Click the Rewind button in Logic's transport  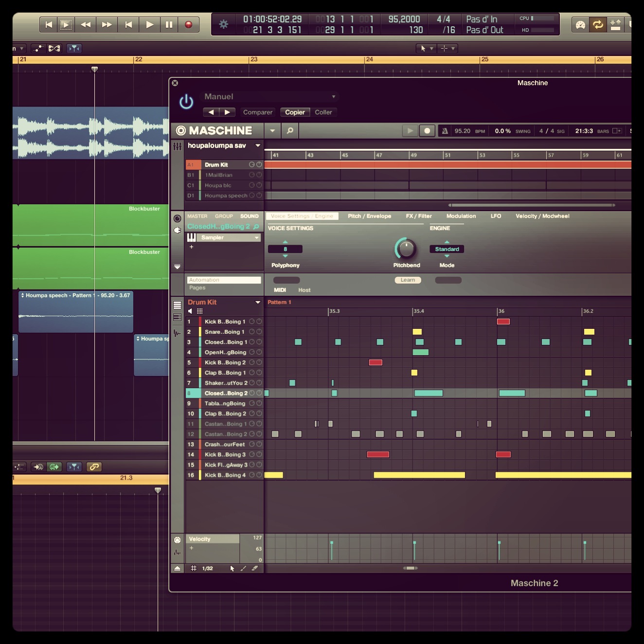(x=86, y=24)
